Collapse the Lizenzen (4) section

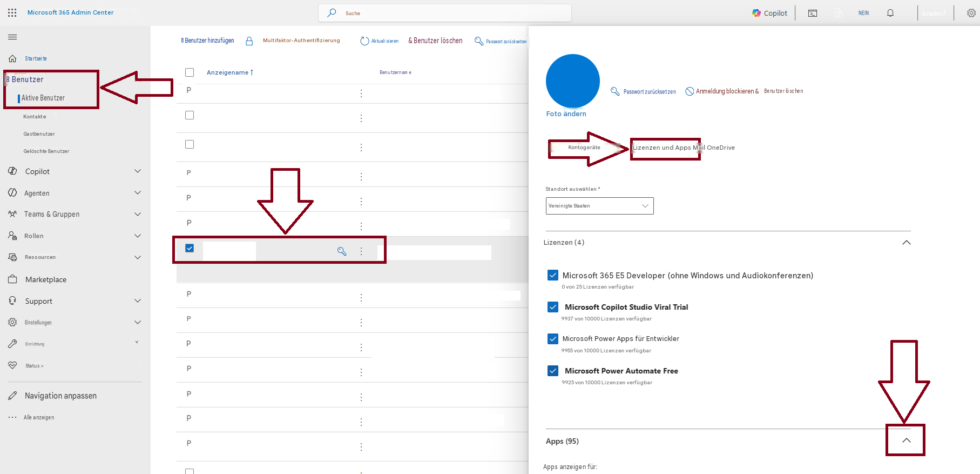pos(907,243)
